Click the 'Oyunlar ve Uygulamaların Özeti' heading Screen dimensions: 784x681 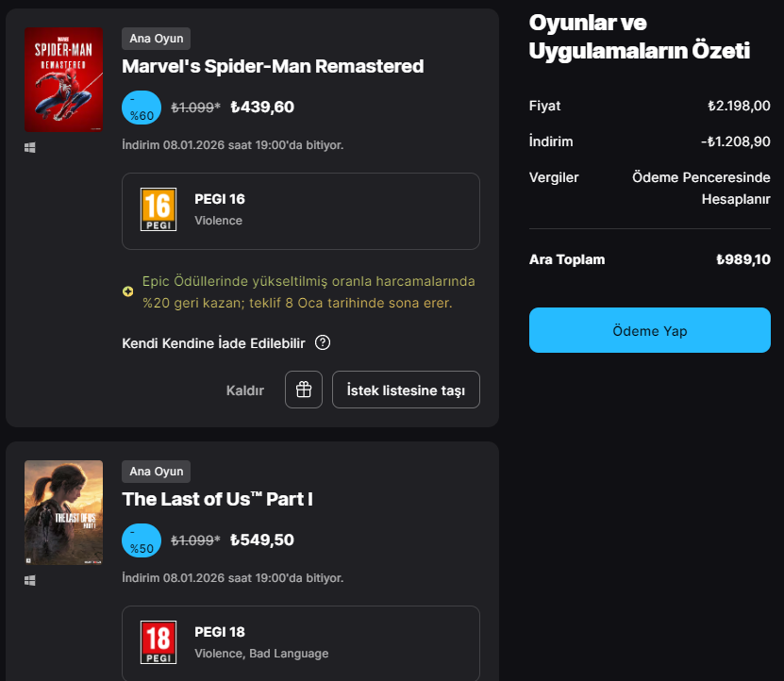(640, 37)
